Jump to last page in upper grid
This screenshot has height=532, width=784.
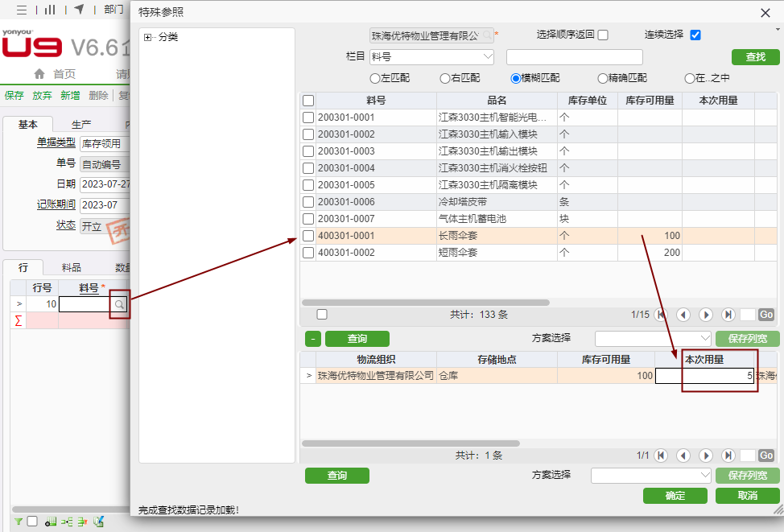pos(728,315)
